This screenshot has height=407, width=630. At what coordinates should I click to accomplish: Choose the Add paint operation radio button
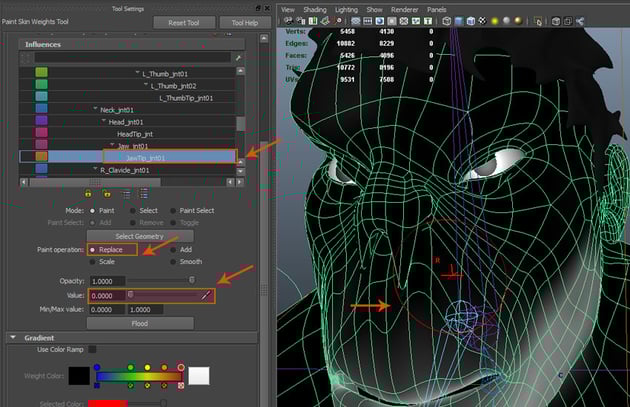pyautogui.click(x=174, y=248)
